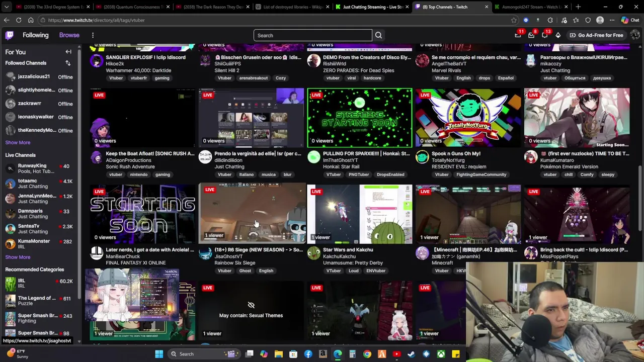Open the jazzalicious21 offline channel
Viewport: 644px width, 362px height.
tap(39, 76)
